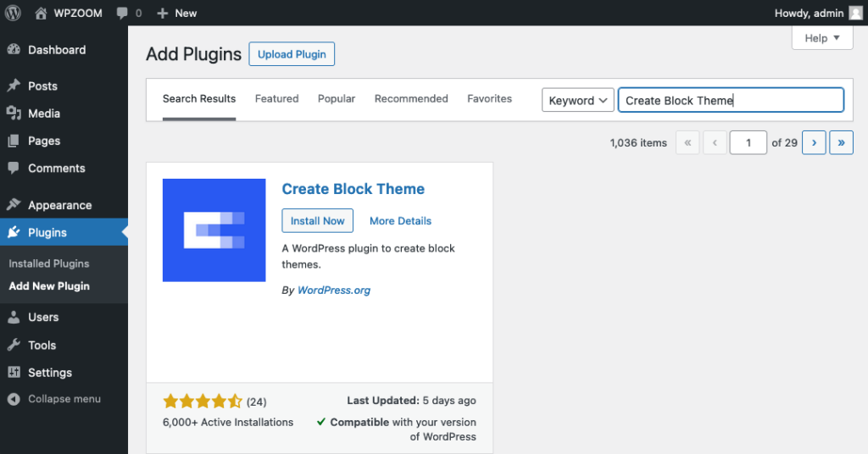
Task: Jump to last page of results
Action: click(x=841, y=143)
